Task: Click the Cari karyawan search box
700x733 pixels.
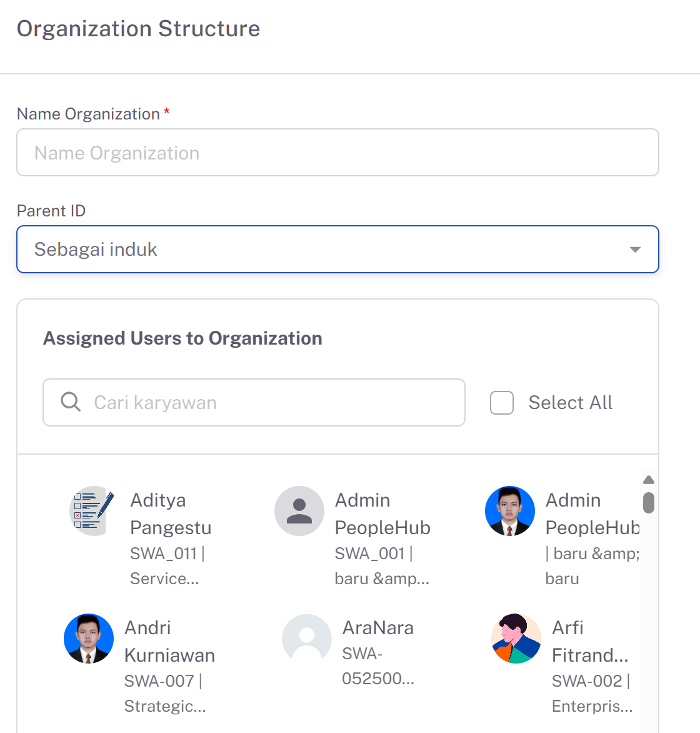Action: (254, 403)
